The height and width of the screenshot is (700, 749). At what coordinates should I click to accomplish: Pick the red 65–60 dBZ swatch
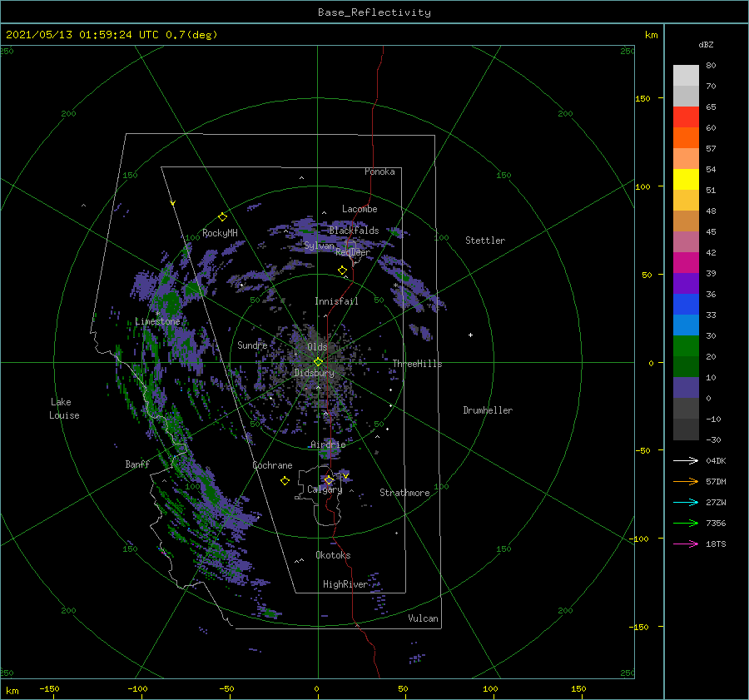point(686,117)
